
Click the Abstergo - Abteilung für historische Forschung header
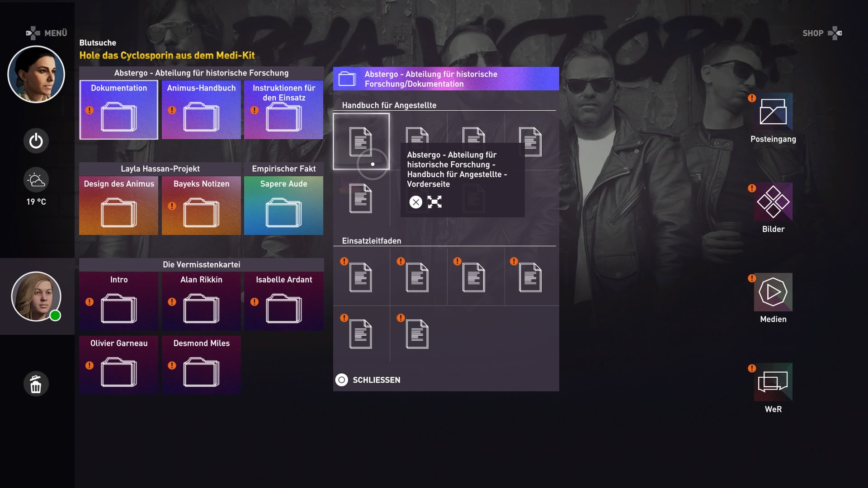201,73
